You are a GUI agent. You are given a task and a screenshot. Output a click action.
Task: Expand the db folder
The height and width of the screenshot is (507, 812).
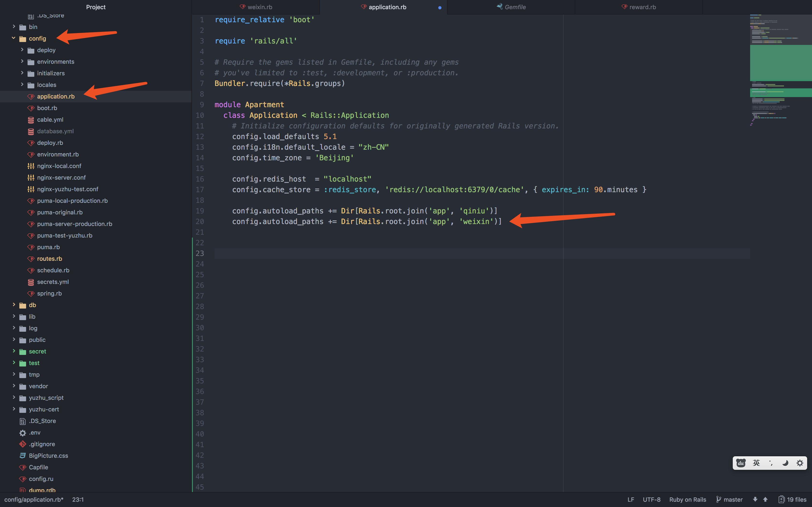(14, 305)
